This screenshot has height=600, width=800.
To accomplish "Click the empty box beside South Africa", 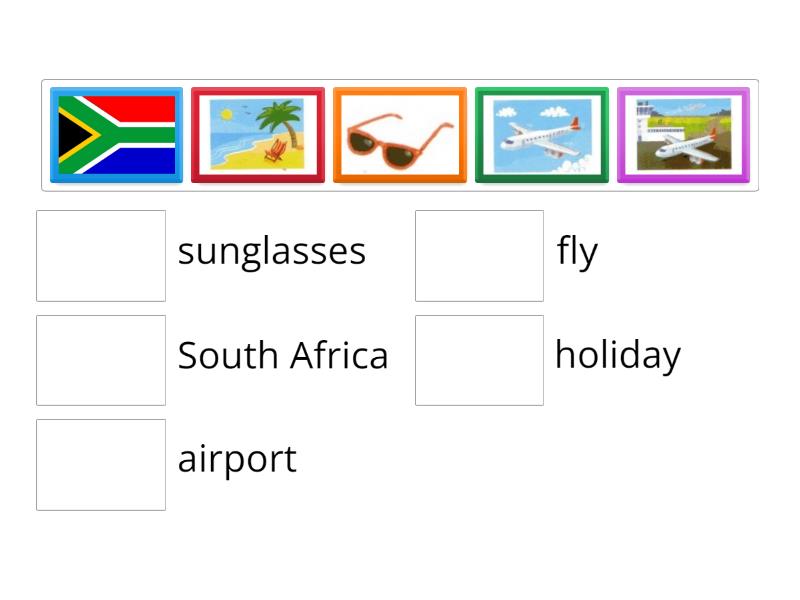I will pos(101,360).
